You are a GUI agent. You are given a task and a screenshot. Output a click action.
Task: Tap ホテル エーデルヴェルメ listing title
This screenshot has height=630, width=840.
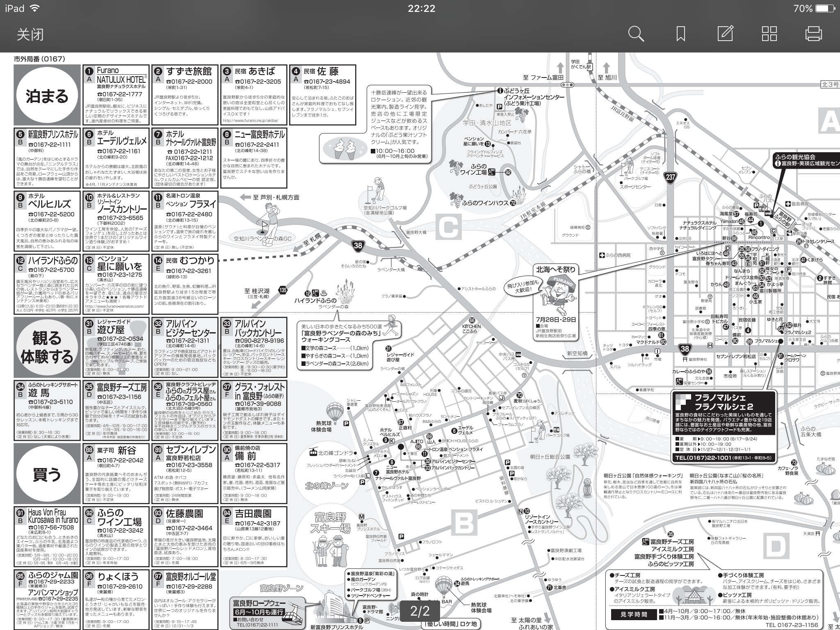121,138
